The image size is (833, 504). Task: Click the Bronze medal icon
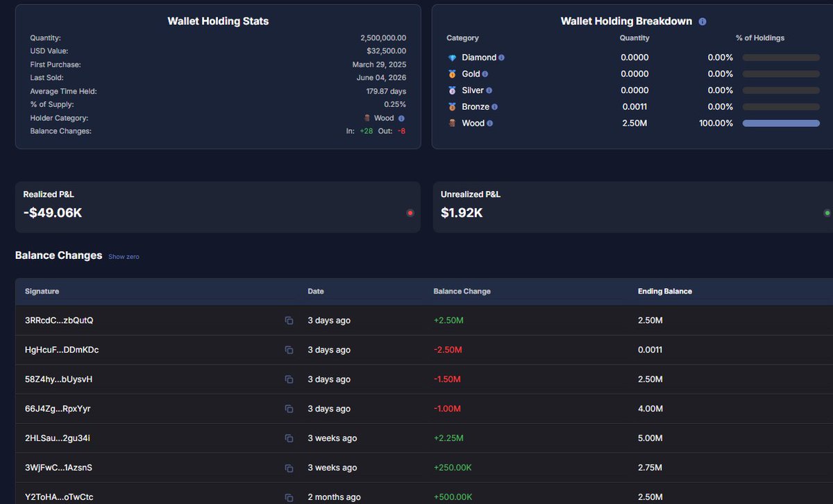453,107
